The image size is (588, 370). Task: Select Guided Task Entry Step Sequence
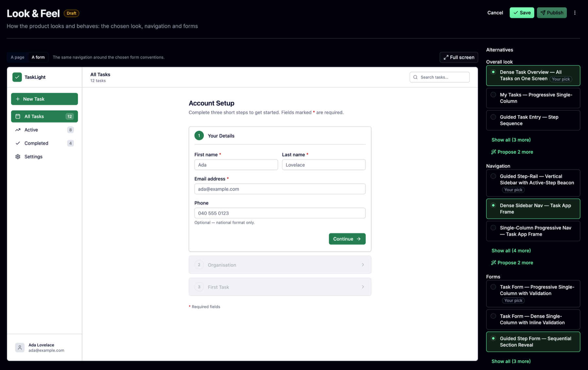[x=533, y=120]
